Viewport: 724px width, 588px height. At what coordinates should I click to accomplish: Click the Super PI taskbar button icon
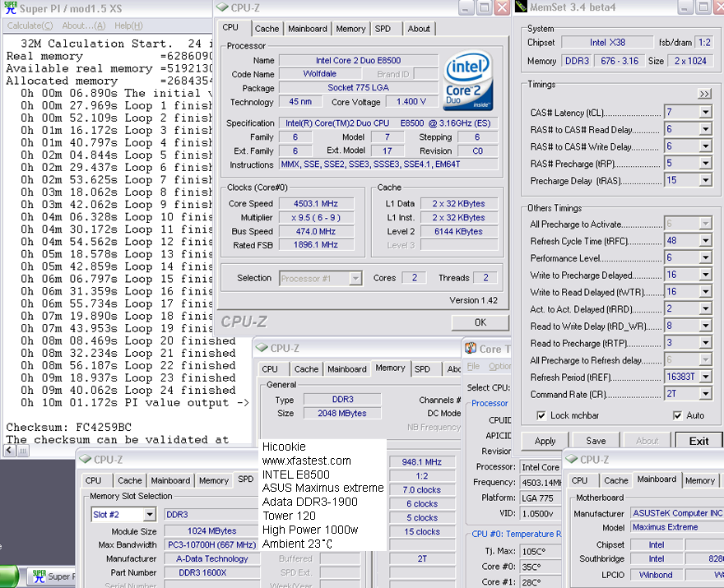pyautogui.click(x=39, y=576)
